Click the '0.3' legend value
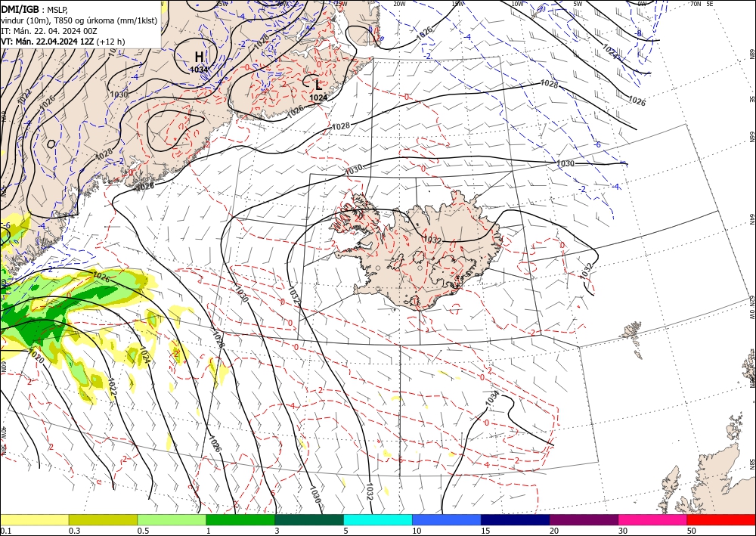Image resolution: width=756 pixels, height=536 pixels. click(74, 531)
